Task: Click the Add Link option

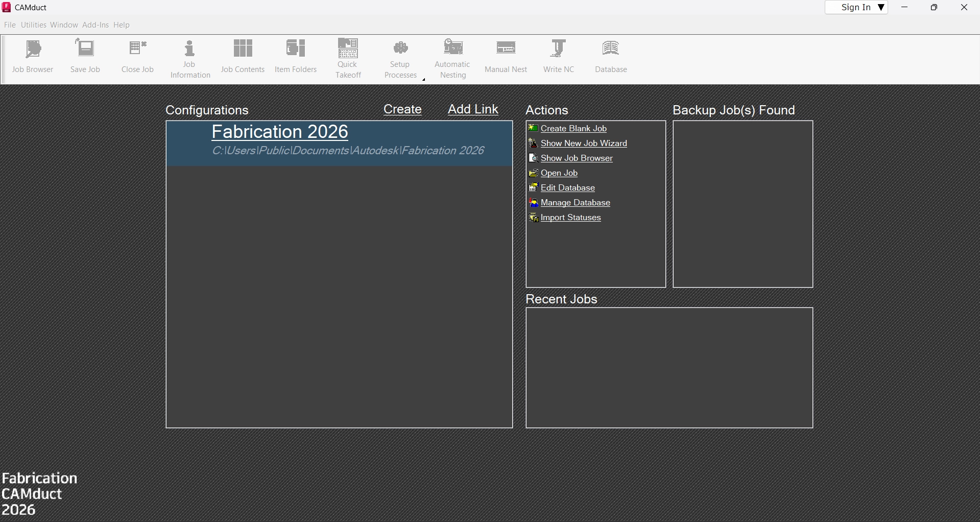Action: pyautogui.click(x=473, y=109)
